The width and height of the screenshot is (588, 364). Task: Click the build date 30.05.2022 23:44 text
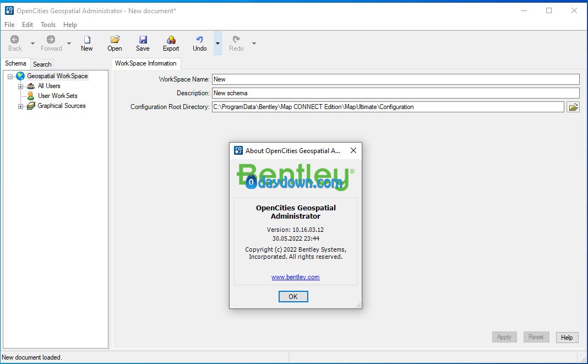pyautogui.click(x=296, y=238)
